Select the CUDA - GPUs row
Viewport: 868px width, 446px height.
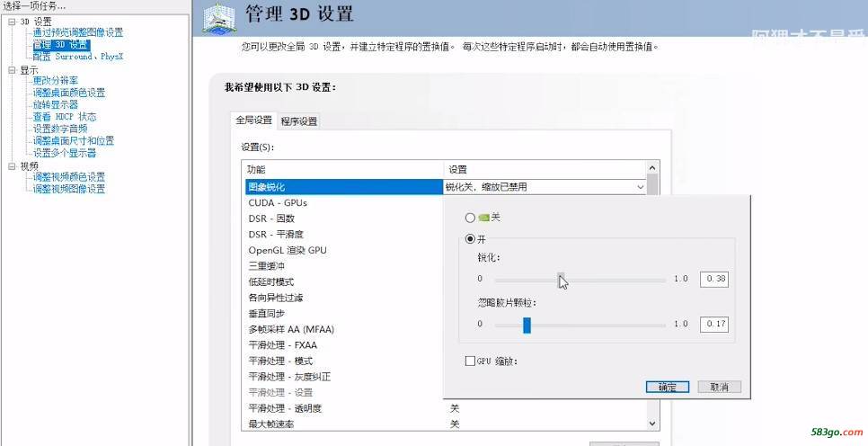coord(343,203)
